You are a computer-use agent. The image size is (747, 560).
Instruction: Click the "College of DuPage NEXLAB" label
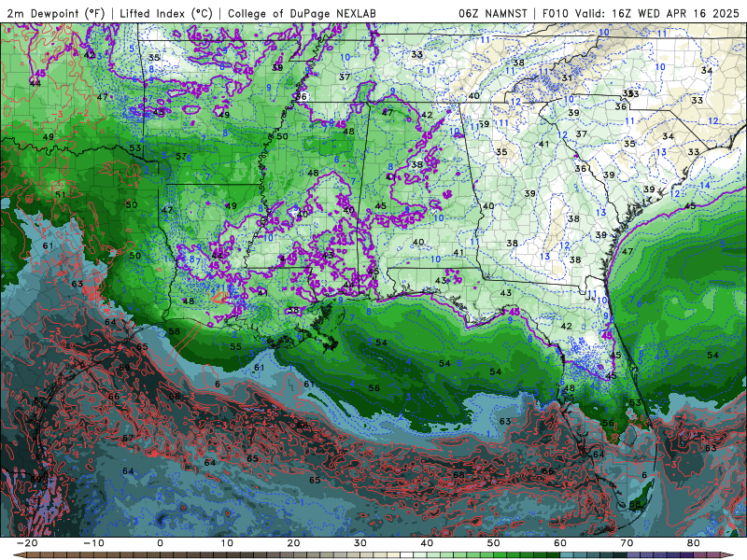302,13
